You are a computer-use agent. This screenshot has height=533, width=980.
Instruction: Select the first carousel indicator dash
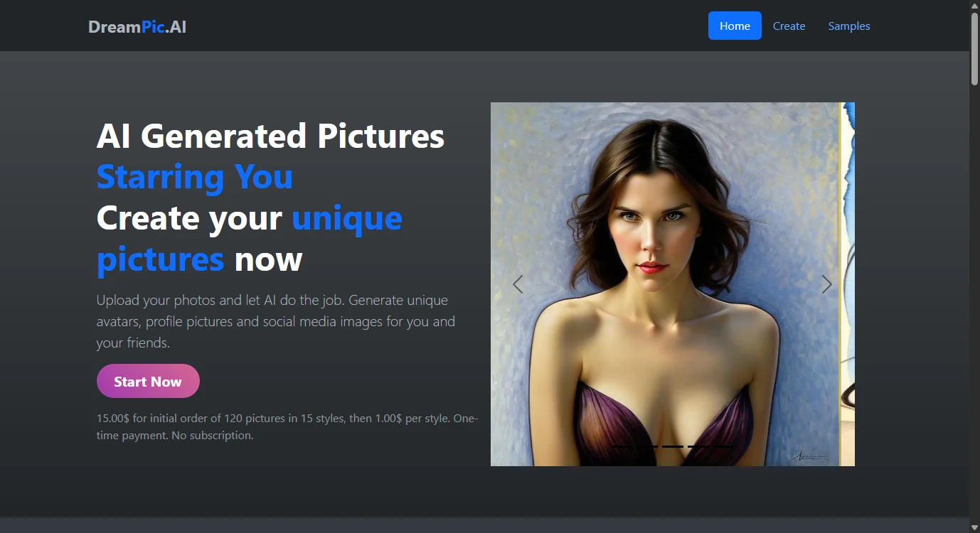pos(622,446)
